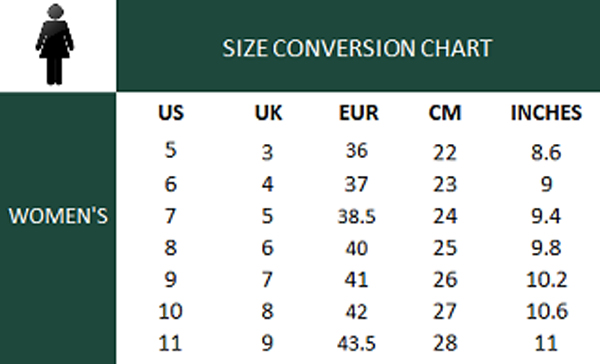
Task: Select the UK column header
Action: pos(268,113)
